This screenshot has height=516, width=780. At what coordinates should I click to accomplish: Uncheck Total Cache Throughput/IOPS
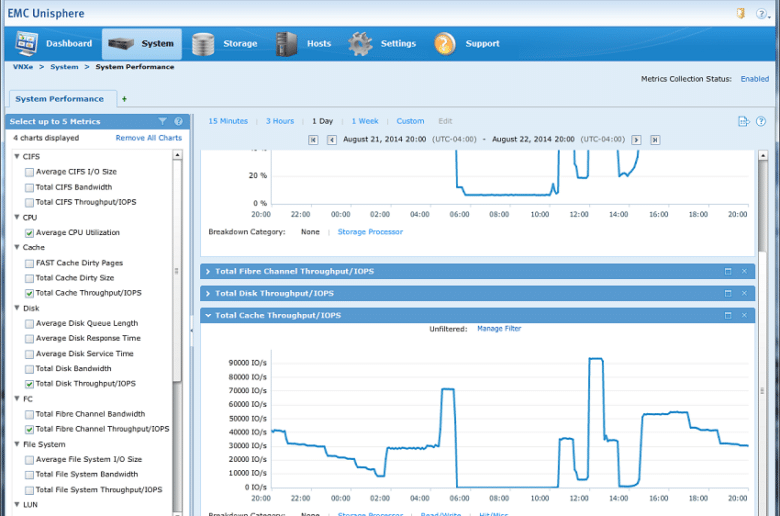pos(29,294)
